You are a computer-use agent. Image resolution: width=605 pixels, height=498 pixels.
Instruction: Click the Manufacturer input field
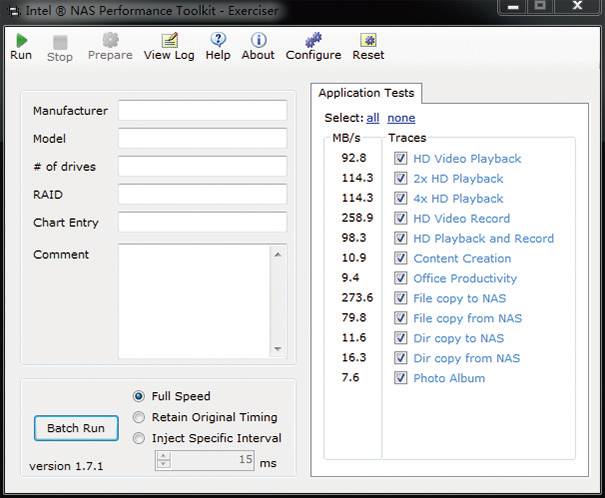(203, 111)
